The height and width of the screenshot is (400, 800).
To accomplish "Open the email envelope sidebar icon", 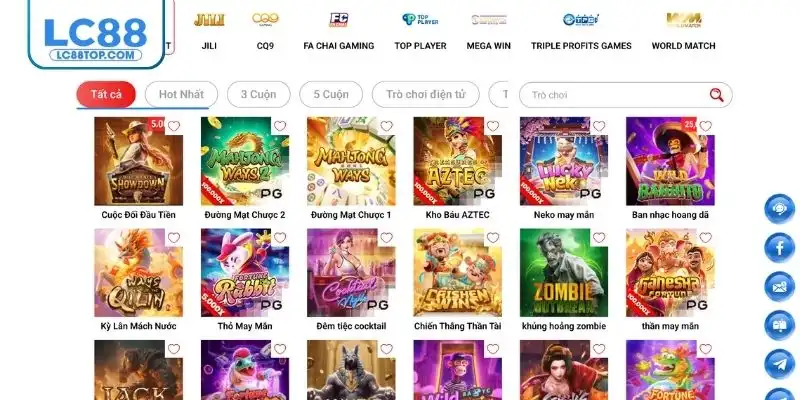I will (780, 287).
